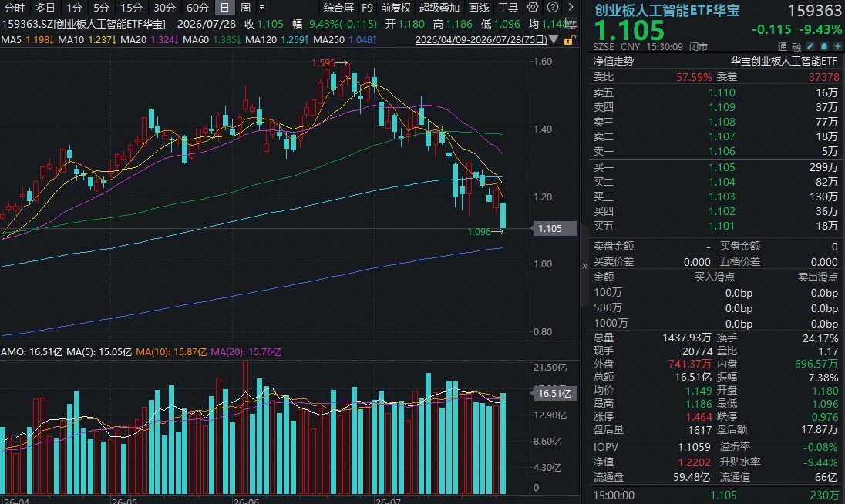
Task: Select 5分 five-minute period
Action: 101,8
